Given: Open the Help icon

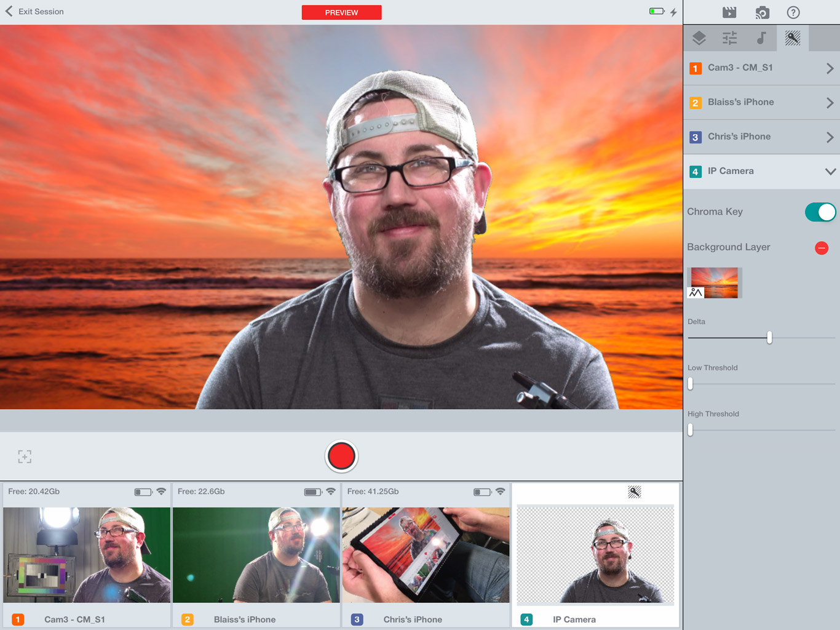Looking at the screenshot, I should pyautogui.click(x=793, y=12).
